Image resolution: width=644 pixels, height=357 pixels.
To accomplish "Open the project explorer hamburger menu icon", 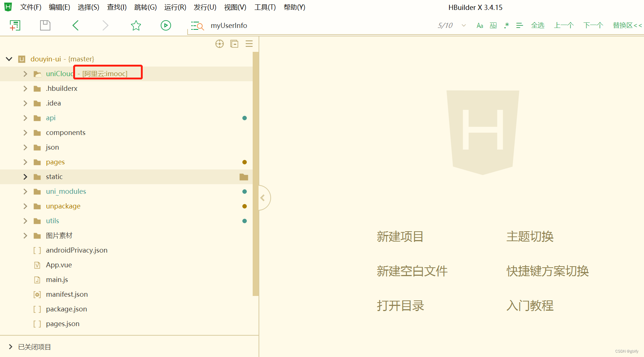I will click(249, 44).
